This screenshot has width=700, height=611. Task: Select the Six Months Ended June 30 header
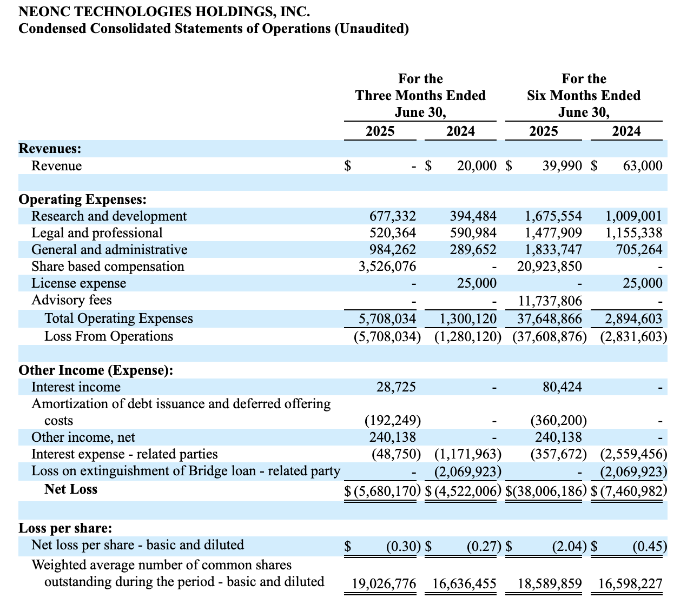[x=584, y=96]
